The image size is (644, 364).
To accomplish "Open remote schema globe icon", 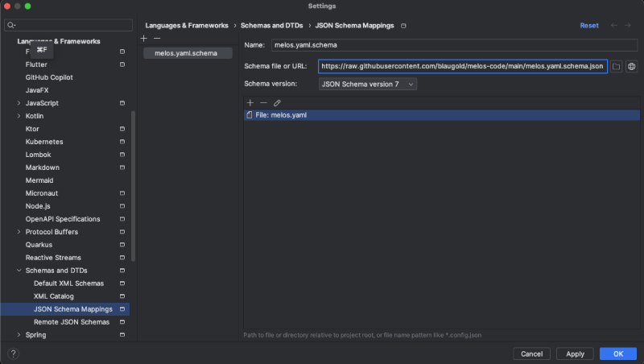I will click(x=631, y=66).
